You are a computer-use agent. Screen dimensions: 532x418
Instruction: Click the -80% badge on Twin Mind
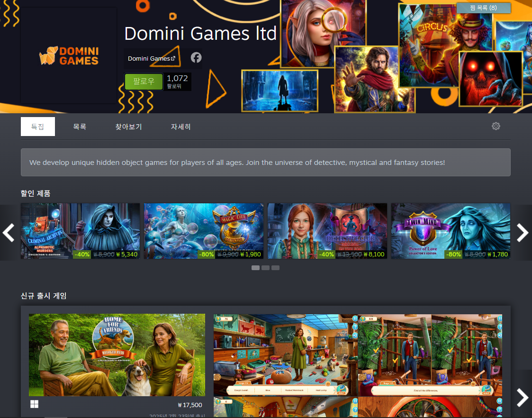click(x=453, y=254)
